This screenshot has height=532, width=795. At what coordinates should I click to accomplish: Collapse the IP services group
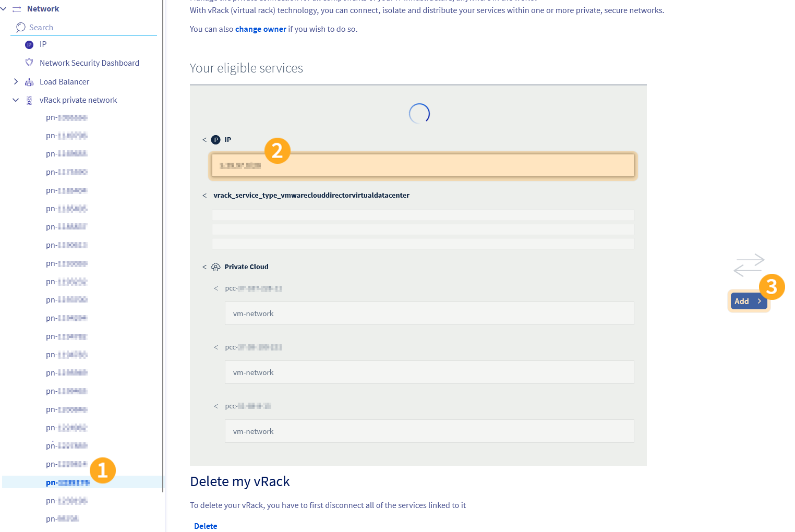pos(204,139)
